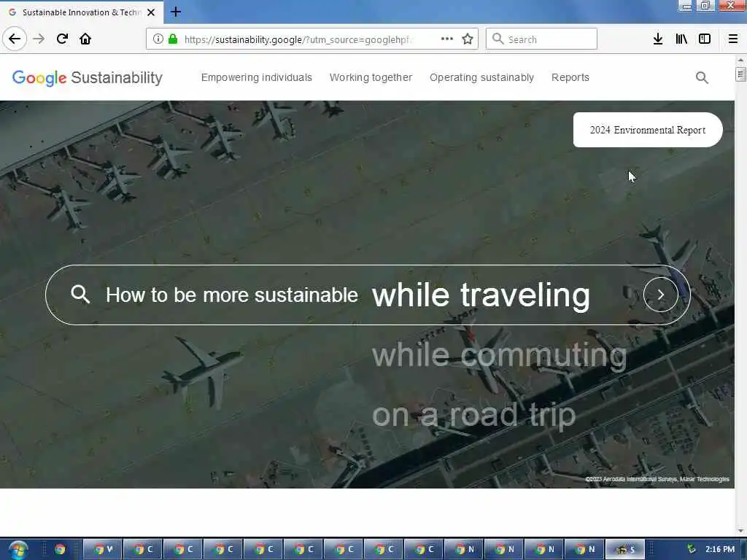Viewport: 747px width, 560px height.
Task: Click the 'while traveling' highlighted phrase
Action: tap(481, 295)
